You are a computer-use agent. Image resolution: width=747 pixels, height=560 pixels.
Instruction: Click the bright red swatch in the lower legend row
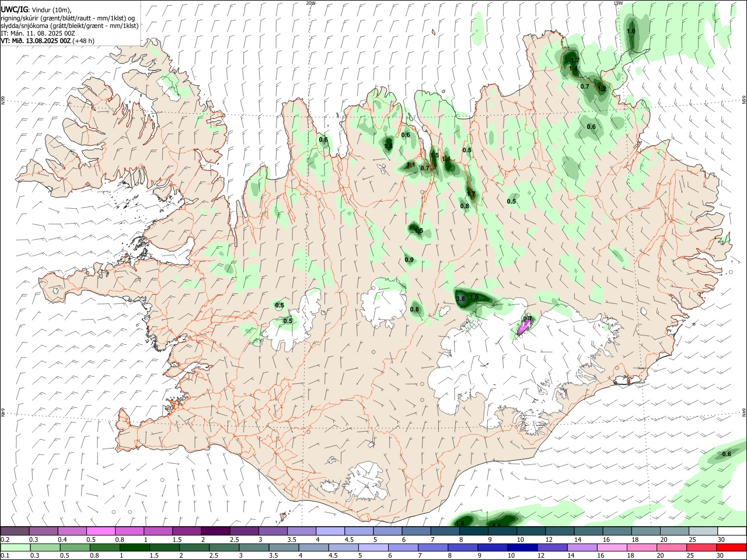[x=731, y=547]
